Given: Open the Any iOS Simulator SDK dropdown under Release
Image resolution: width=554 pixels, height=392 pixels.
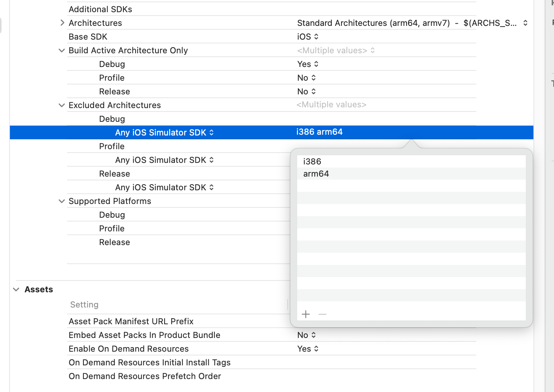Looking at the screenshot, I should 212,187.
